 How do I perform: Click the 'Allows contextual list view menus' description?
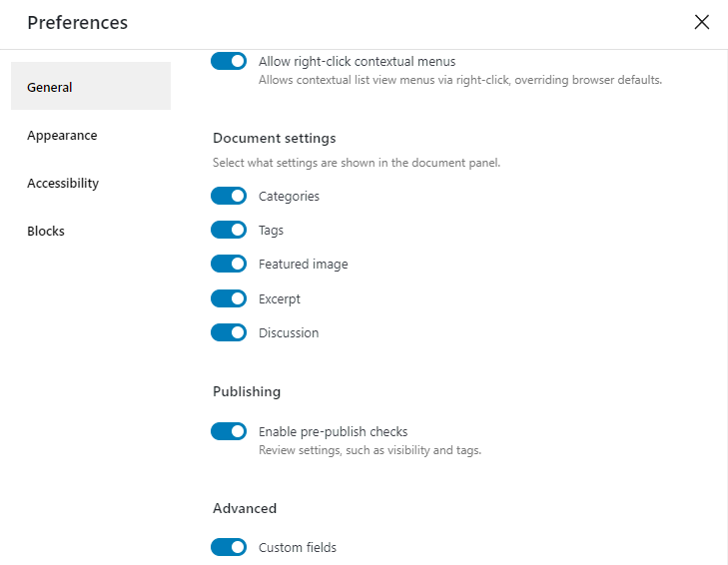(x=459, y=80)
